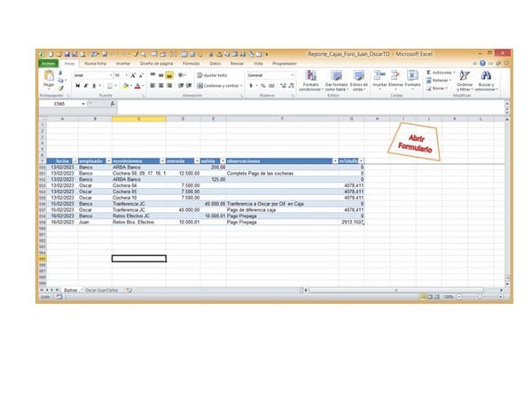Image resolution: width=532 pixels, height=399 pixels.
Task: Click Dar formato como tabla icon
Action: pos(337,75)
